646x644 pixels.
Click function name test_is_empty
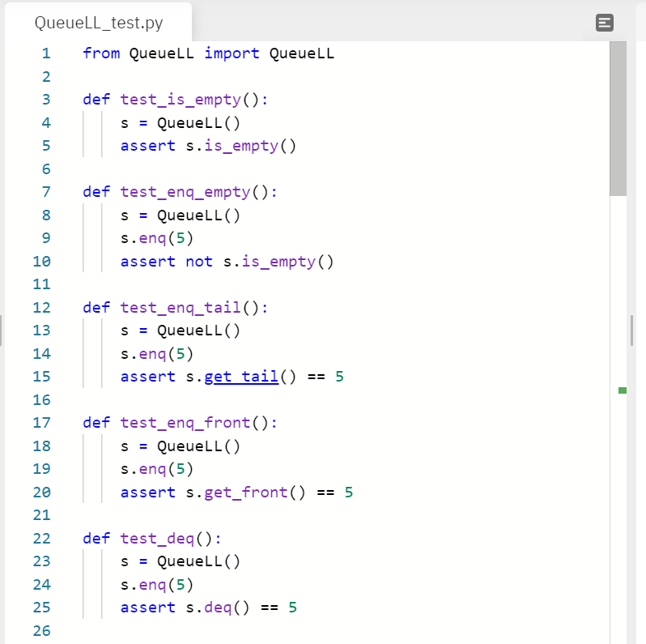181,100
